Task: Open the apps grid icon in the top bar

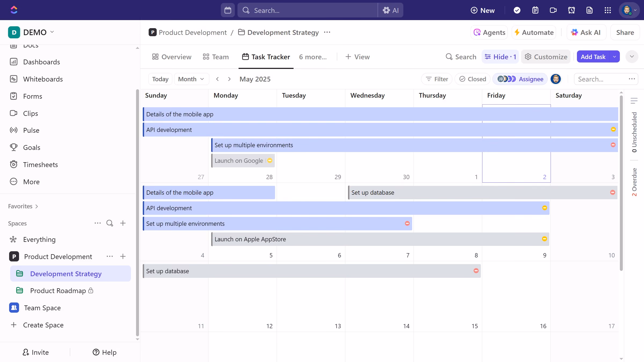Action: point(608,10)
